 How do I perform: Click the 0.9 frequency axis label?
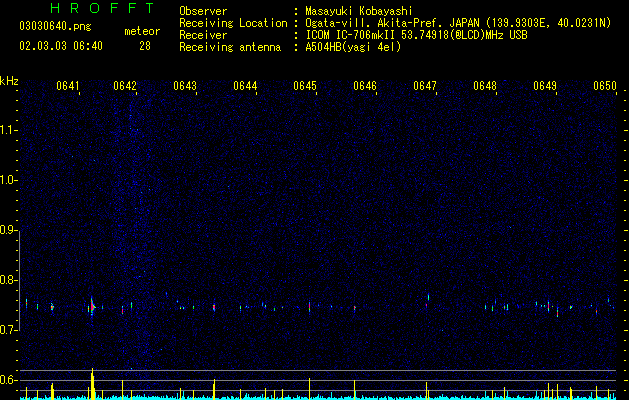click(9, 230)
